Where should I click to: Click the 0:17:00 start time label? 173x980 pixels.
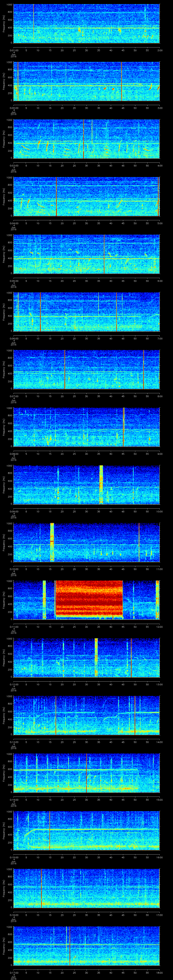tap(14, 972)
